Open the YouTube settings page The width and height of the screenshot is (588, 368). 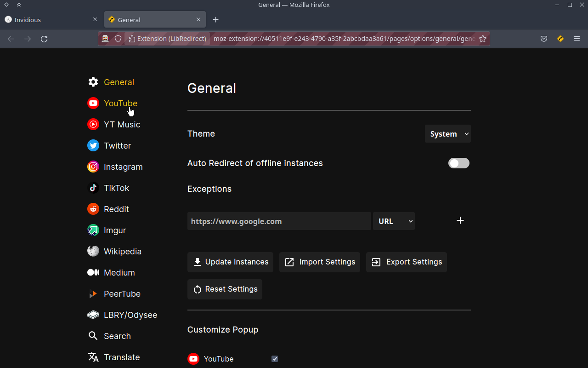point(120,103)
